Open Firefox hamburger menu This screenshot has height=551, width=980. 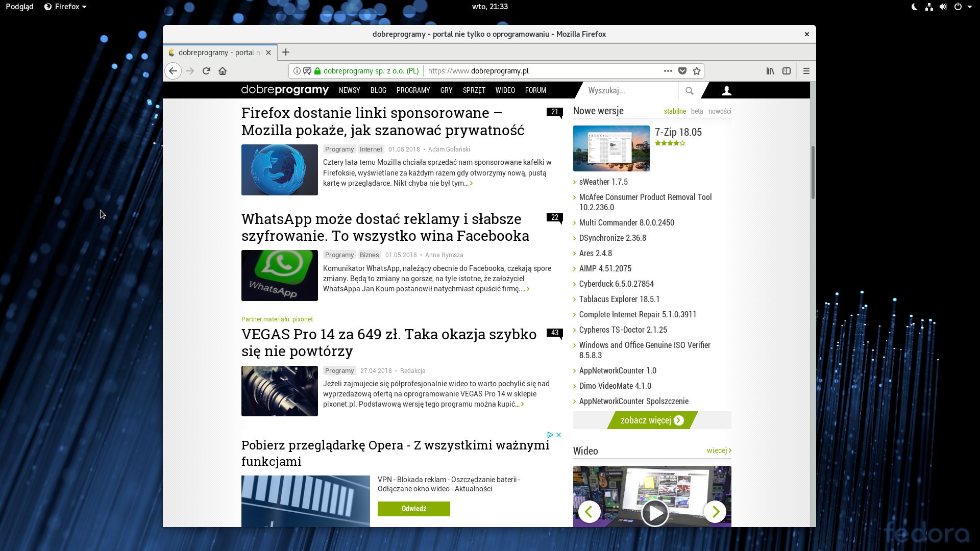point(806,71)
